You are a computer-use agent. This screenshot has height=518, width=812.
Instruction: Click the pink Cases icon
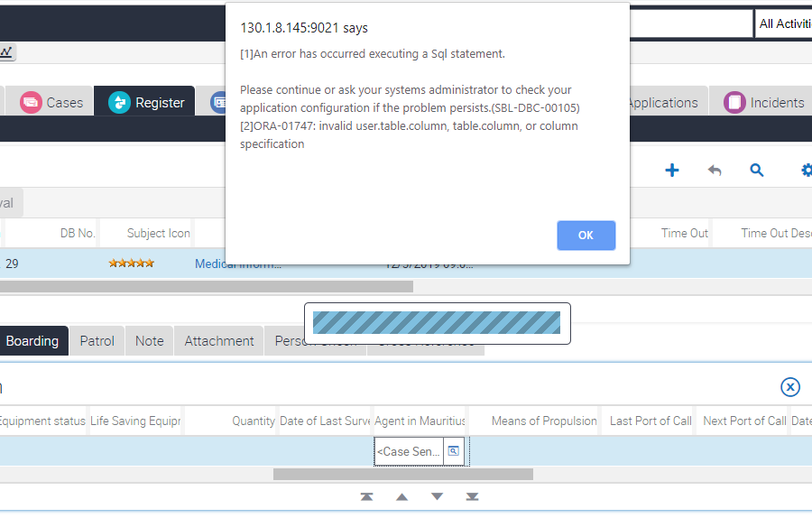pos(31,103)
